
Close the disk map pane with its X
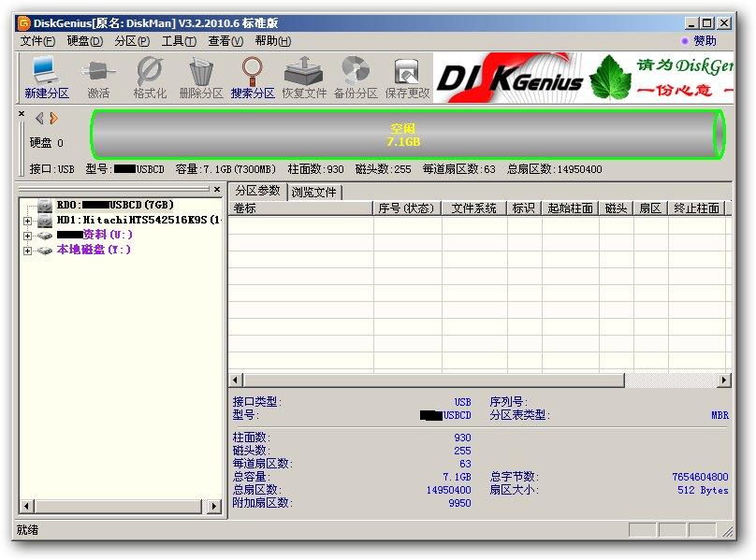tap(22, 114)
